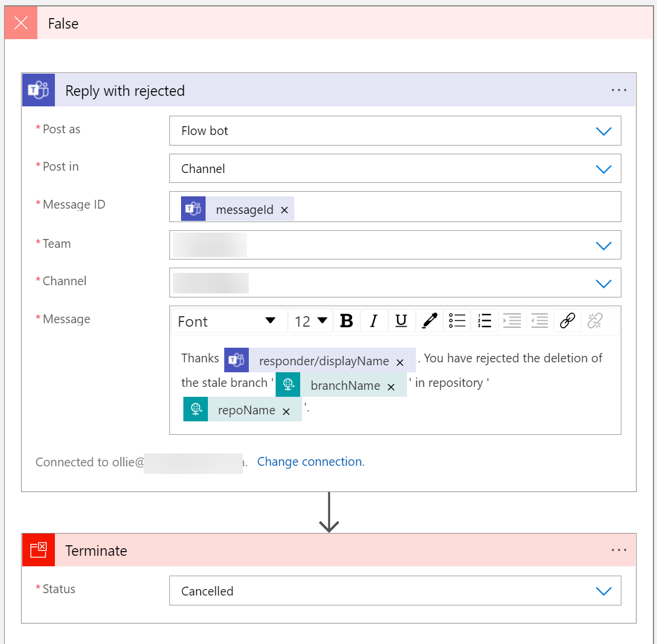Click the Teams icon on the messageId token
Screen dimensions: 657x644
point(193,208)
